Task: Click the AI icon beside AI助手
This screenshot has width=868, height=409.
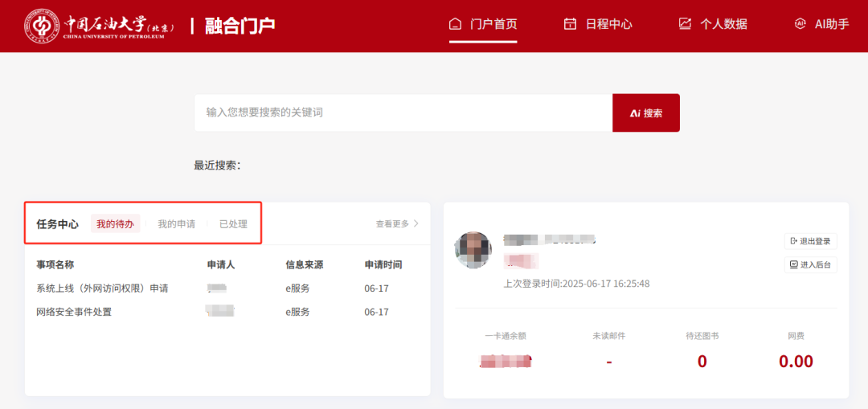Action: pos(800,23)
